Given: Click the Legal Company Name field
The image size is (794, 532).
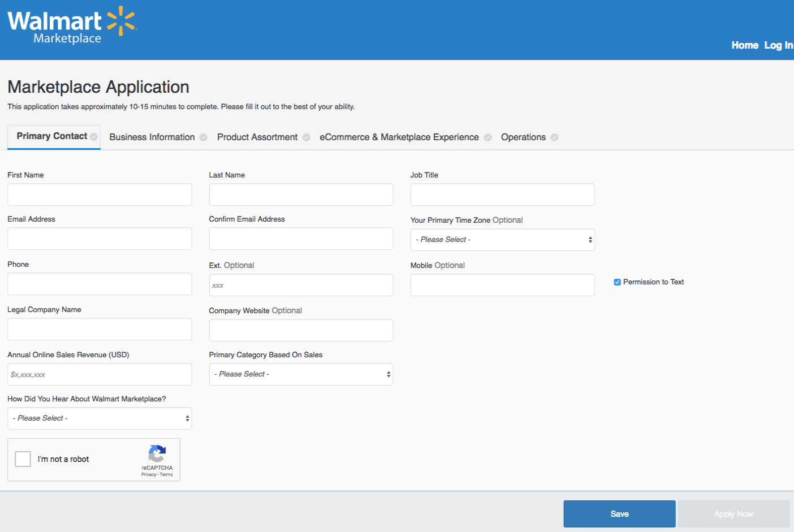Looking at the screenshot, I should click(x=100, y=329).
